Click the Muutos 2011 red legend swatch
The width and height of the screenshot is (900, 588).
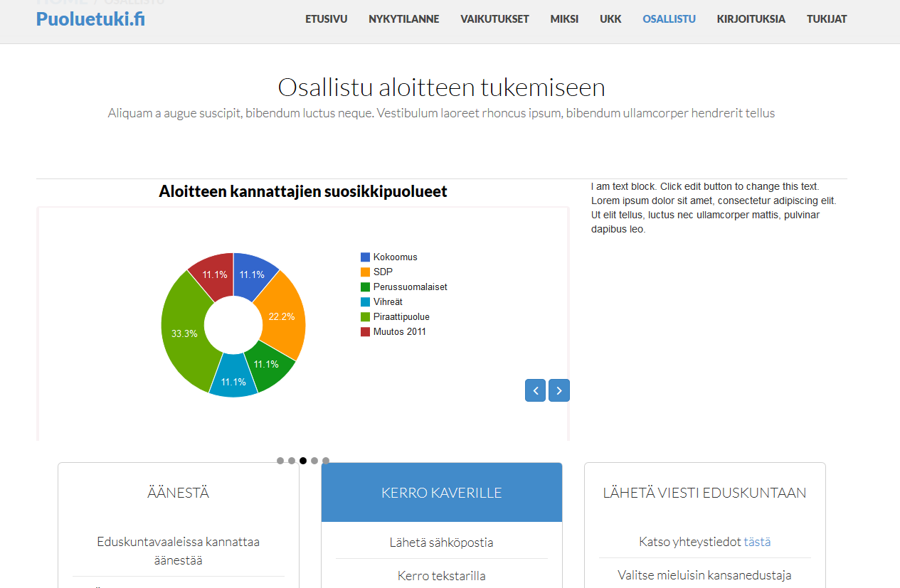366,332
